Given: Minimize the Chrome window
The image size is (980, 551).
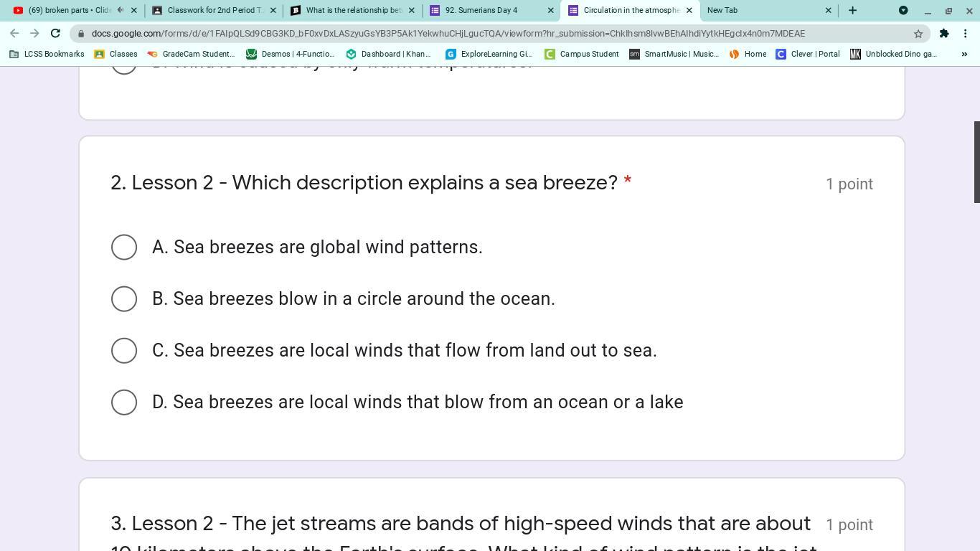Looking at the screenshot, I should coord(927,10).
